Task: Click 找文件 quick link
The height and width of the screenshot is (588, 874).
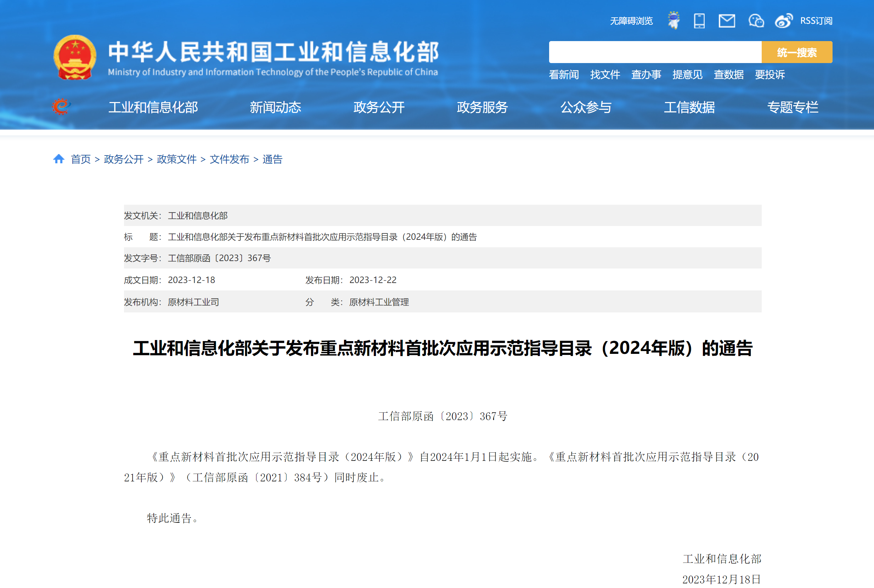Action: (605, 75)
